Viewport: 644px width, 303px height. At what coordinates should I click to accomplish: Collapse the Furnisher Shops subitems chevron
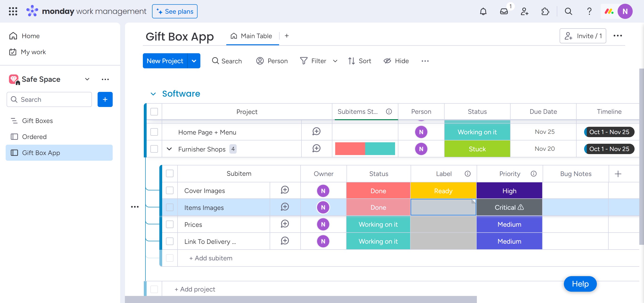click(x=169, y=149)
